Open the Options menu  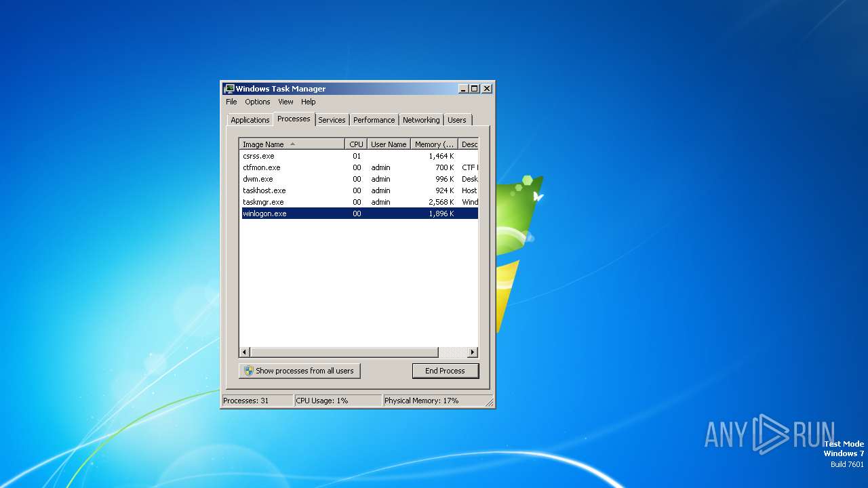click(x=258, y=102)
